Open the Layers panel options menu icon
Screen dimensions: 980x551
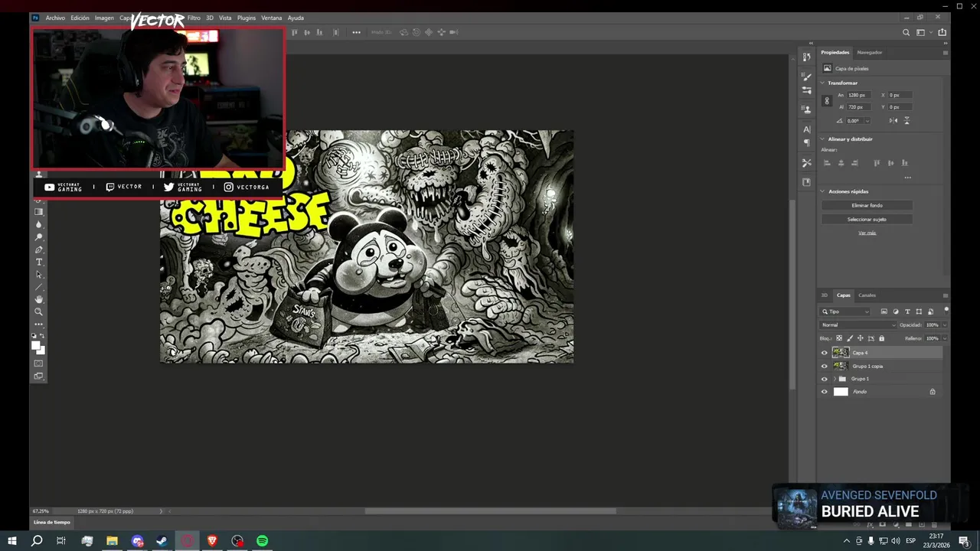[946, 295]
